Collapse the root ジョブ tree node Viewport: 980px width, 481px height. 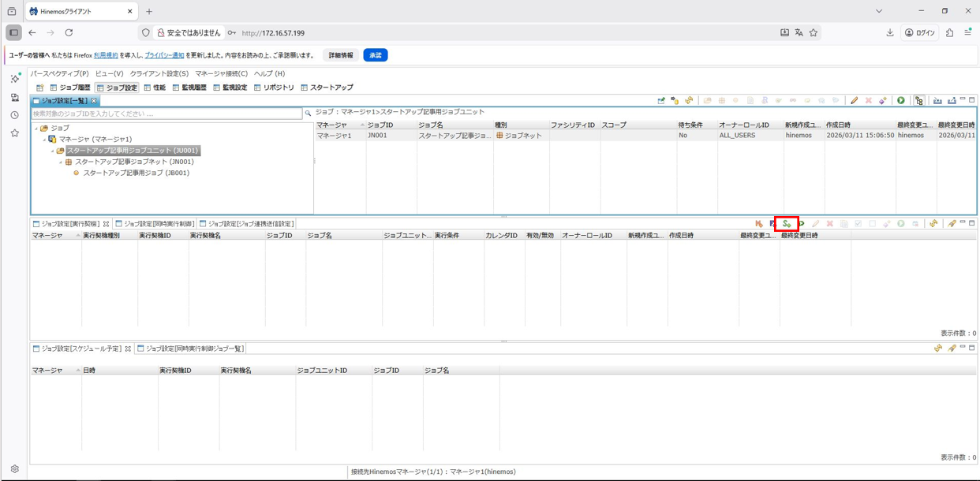36,129
